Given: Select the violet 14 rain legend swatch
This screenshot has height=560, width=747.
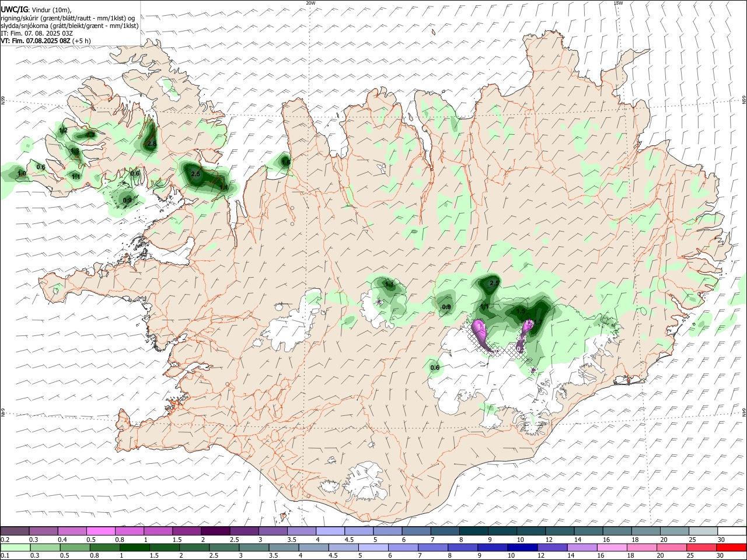Looking at the screenshot, I should click(x=582, y=548).
